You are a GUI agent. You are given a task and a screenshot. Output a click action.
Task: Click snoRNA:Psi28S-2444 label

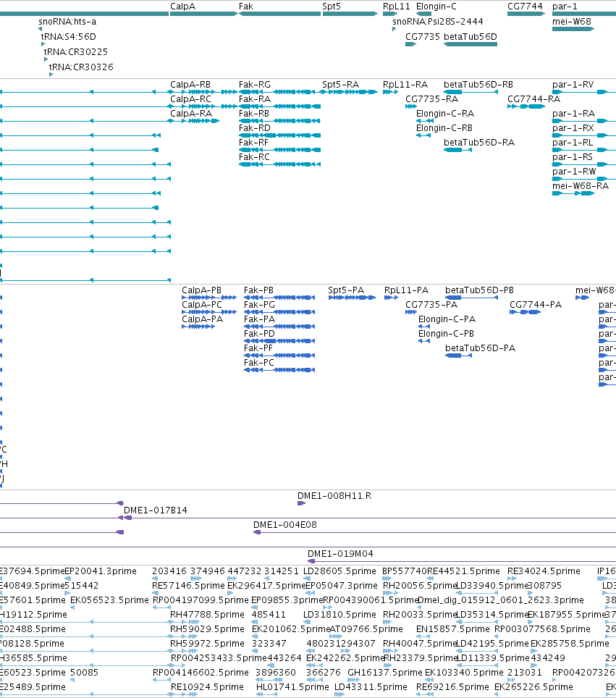point(437,22)
